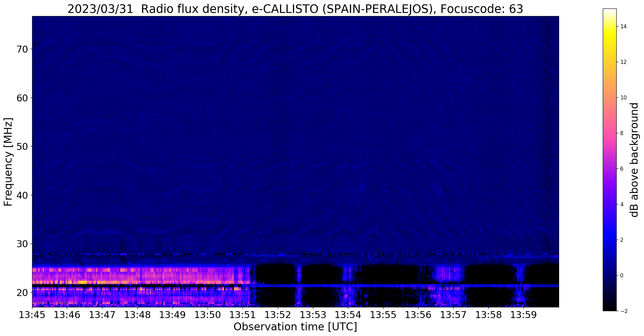Click the 13:50 time tick label
644x336 pixels.
(x=208, y=315)
